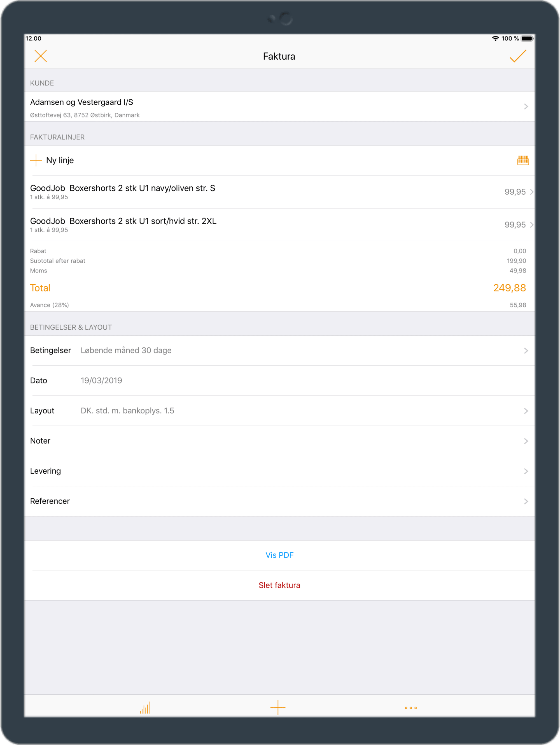This screenshot has width=560, height=745.
Task: Select the Layout dropdown field
Action: [x=280, y=411]
